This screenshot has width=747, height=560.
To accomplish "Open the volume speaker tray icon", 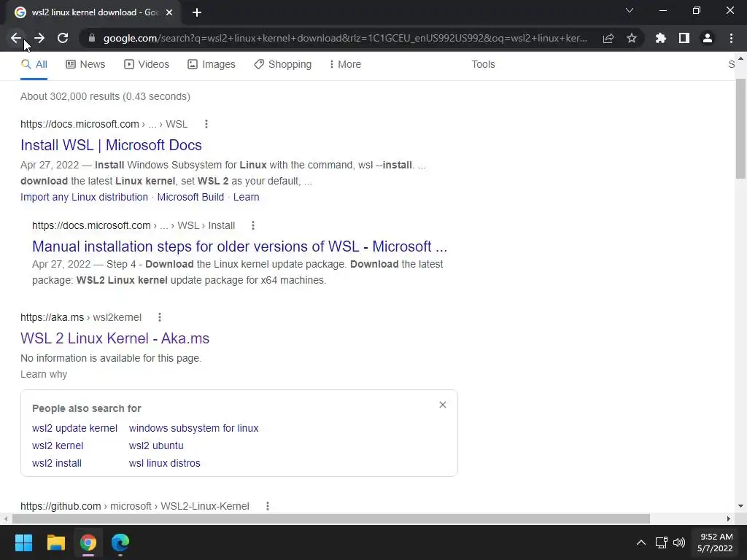I will point(679,542).
